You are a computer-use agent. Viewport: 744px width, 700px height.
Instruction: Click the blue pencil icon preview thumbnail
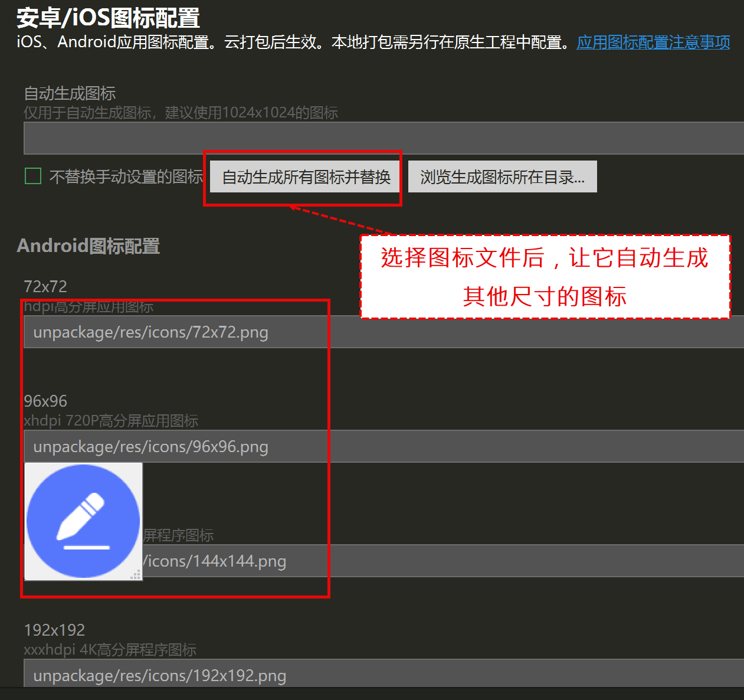tap(83, 521)
